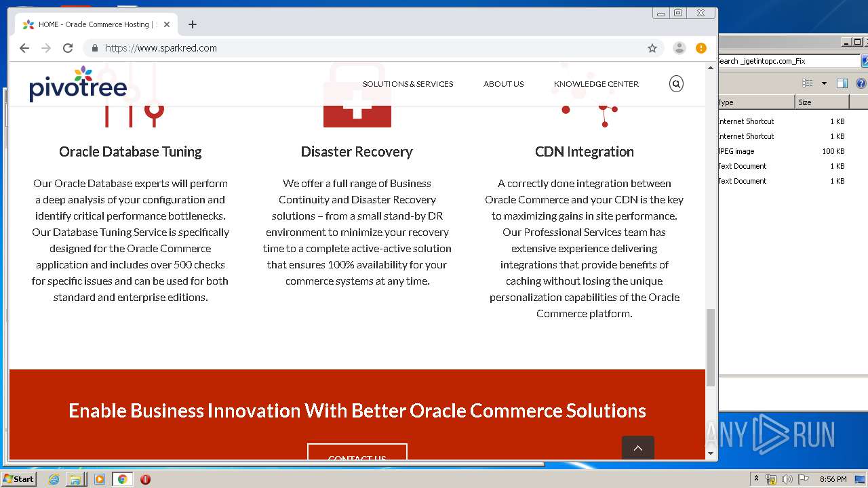
Task: Click the page scrollbar up arrow
Action: [711, 67]
